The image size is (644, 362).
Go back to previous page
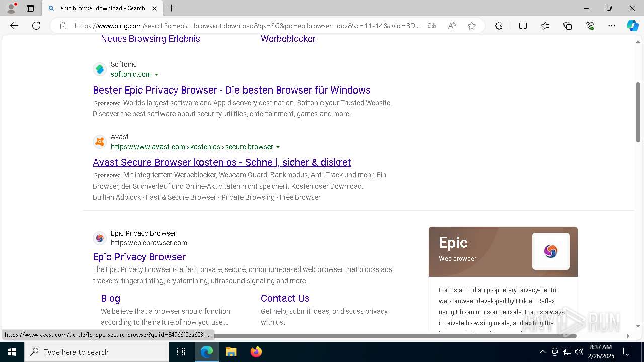(14, 26)
